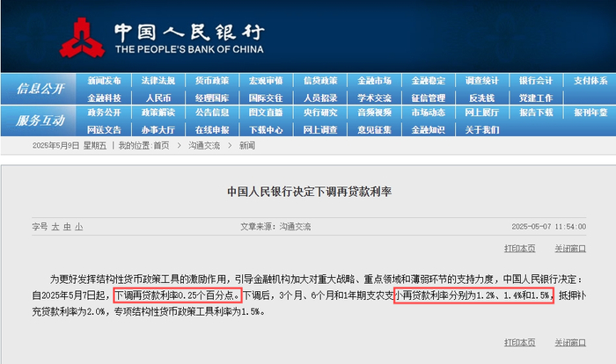Select 中 font size option
Image resolution: width=616 pixels, height=364 pixels.
point(67,227)
